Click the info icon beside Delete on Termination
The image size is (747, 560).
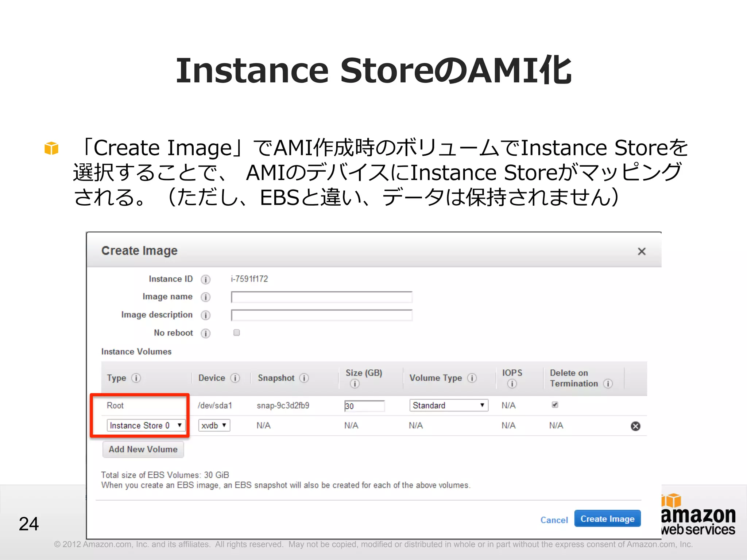[x=608, y=384]
